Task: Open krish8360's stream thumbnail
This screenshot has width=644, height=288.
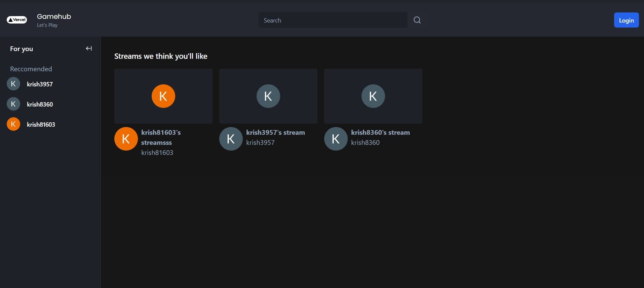Action: (373, 96)
